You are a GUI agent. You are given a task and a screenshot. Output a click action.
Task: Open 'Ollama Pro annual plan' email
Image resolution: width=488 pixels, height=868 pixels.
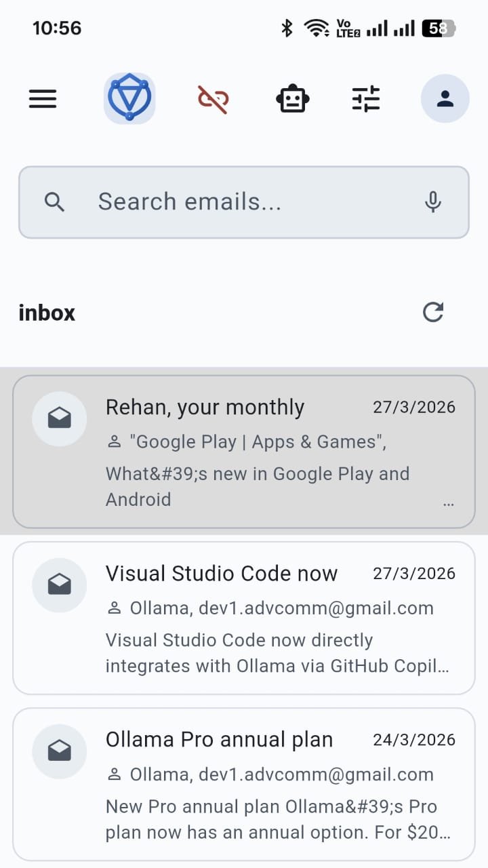244,785
